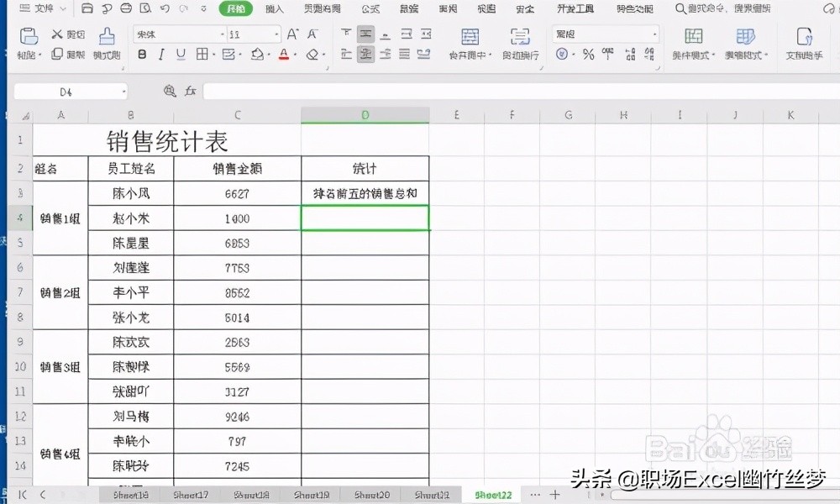Select the 开始 (Home) ribbon tab

point(236,8)
